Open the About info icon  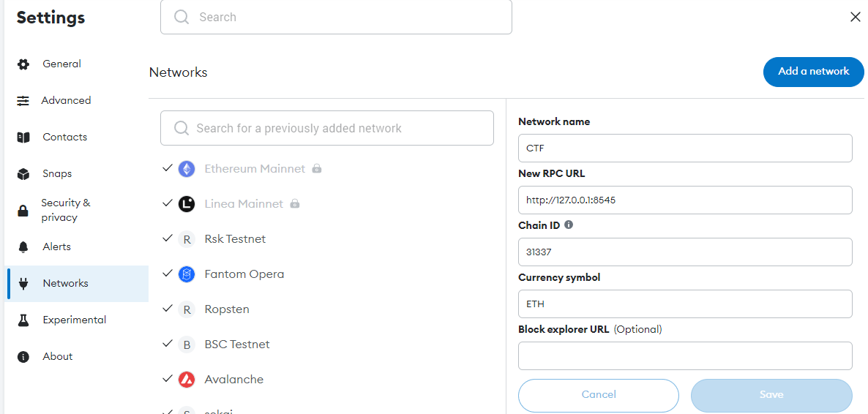(23, 356)
